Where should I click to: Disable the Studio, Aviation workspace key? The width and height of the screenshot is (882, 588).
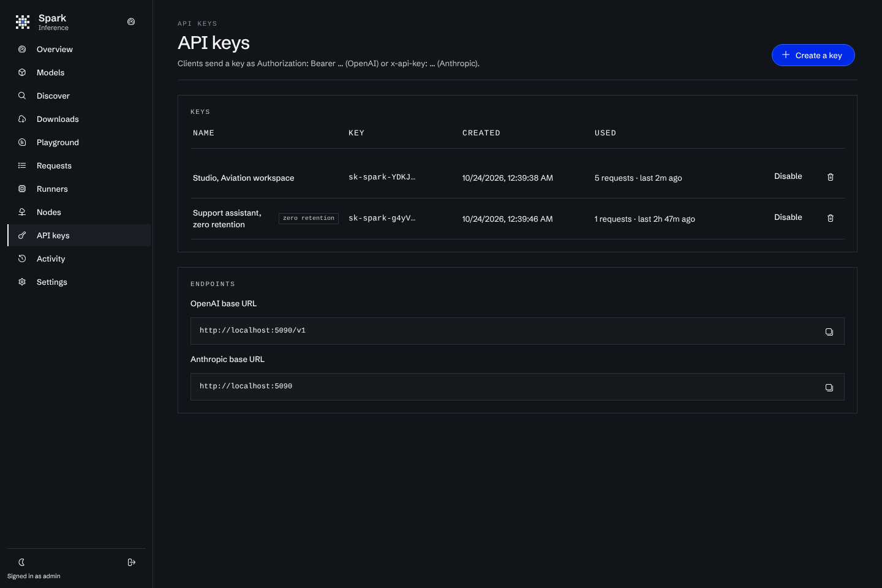point(788,176)
